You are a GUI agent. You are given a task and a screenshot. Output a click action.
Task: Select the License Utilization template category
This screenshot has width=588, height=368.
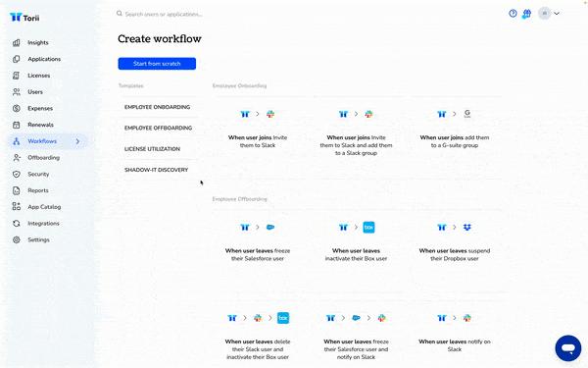pyautogui.click(x=152, y=149)
